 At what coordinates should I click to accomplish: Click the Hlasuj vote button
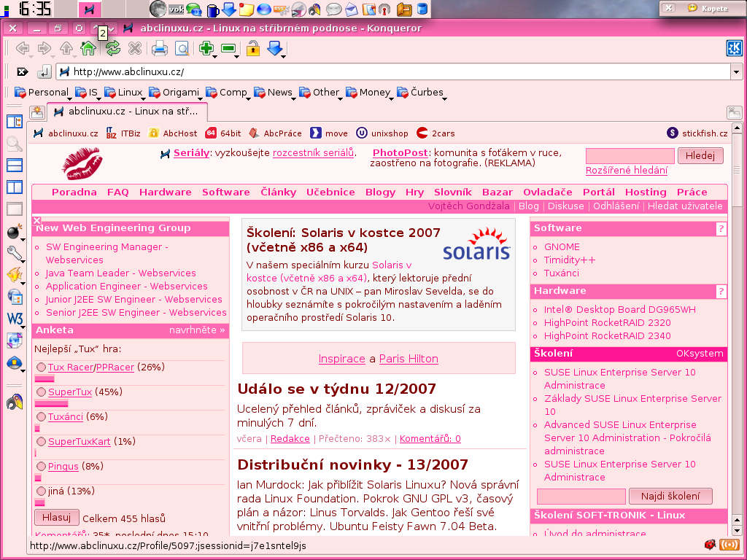pyautogui.click(x=57, y=518)
